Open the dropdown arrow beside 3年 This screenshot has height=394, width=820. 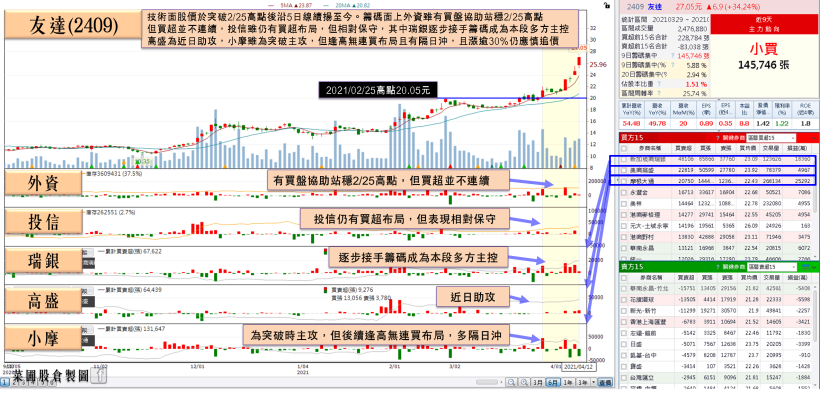pos(594,382)
